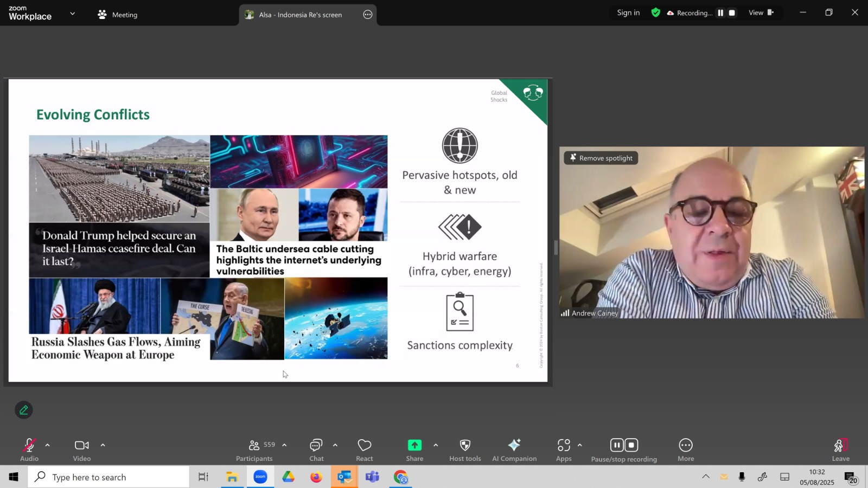Open the Chat panel

[316, 450]
